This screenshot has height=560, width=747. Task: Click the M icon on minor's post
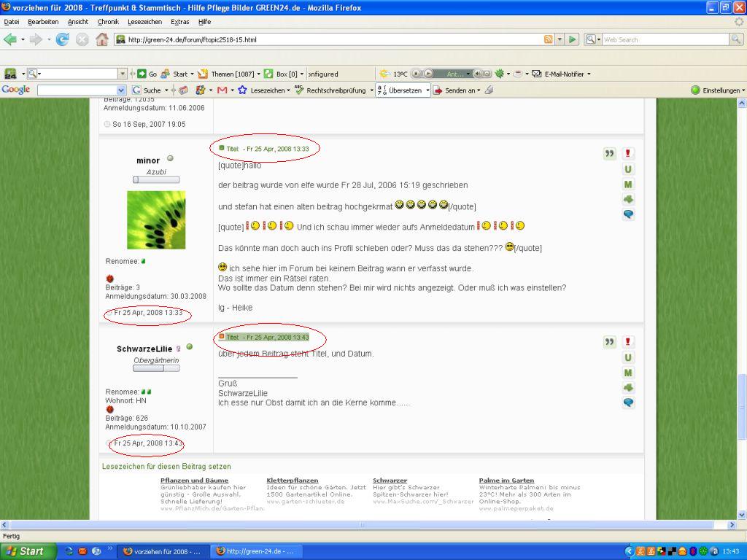(628, 184)
